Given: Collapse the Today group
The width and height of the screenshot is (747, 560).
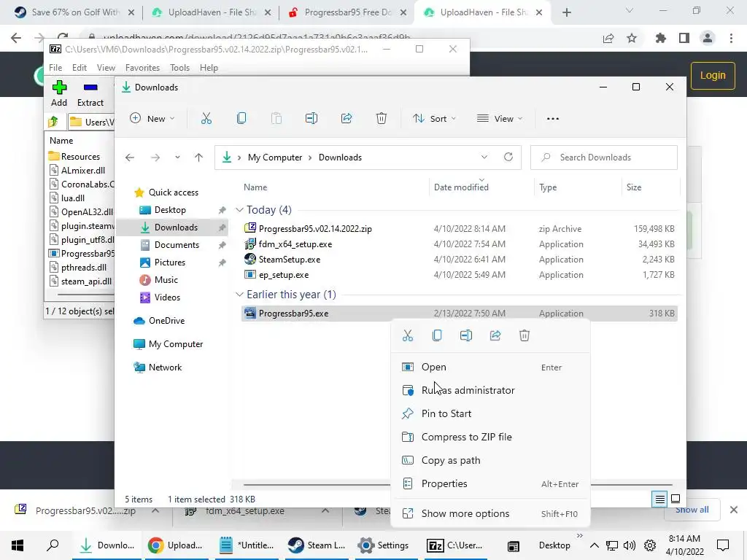Looking at the screenshot, I should coord(239,210).
